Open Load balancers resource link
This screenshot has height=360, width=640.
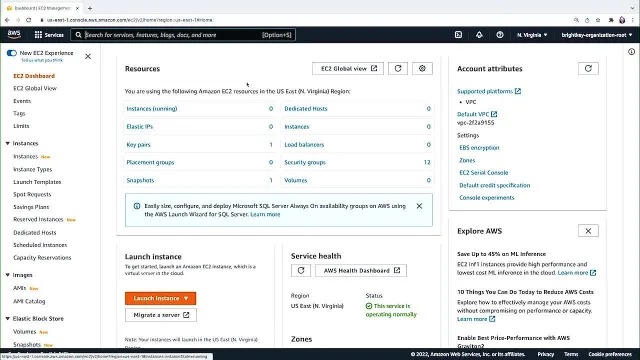click(304, 144)
